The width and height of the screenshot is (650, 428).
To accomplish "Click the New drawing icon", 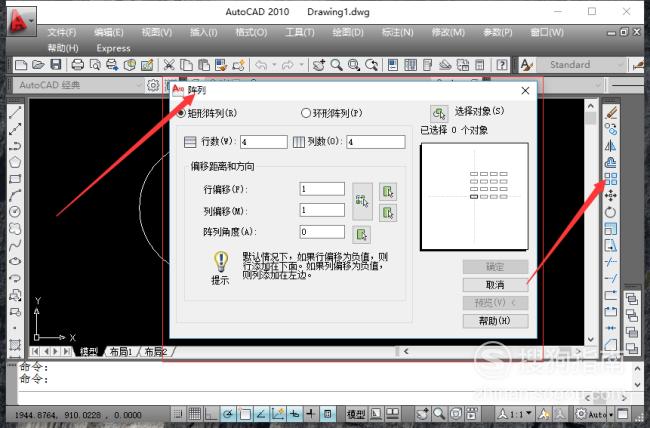I will 21,65.
